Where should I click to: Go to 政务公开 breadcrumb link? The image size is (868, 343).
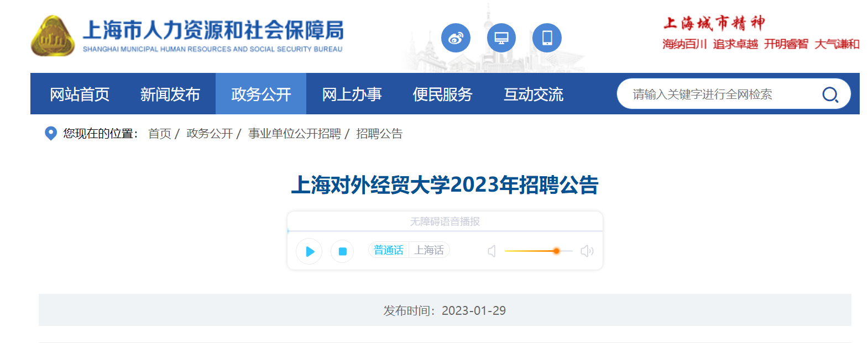(x=210, y=134)
